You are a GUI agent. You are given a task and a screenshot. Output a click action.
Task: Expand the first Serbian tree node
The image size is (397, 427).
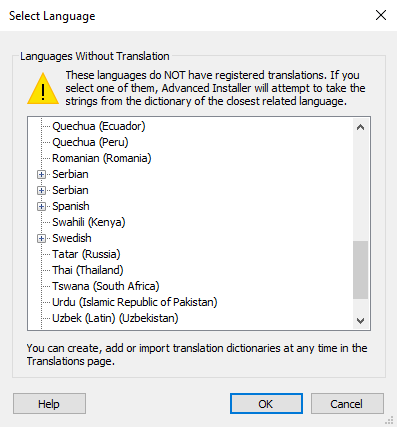tap(41, 174)
